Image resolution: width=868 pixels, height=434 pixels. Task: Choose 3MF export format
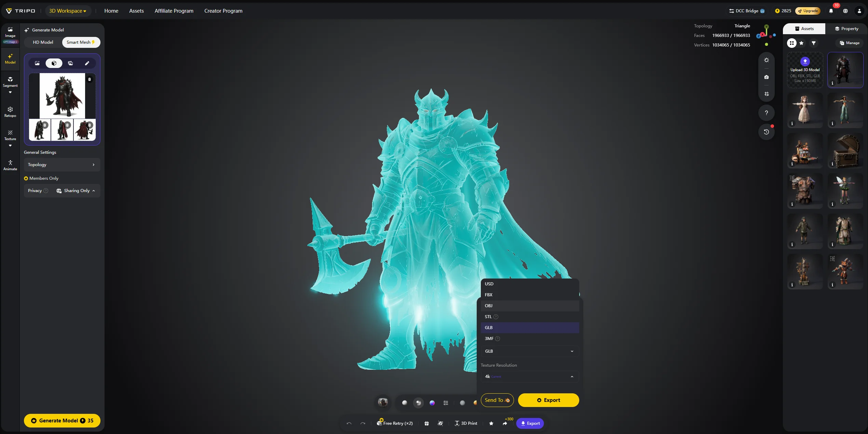[530, 339]
